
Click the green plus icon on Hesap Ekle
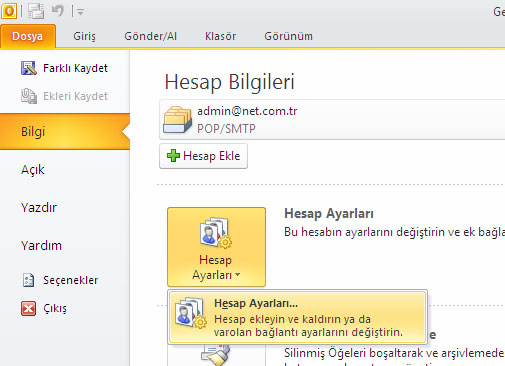173,156
